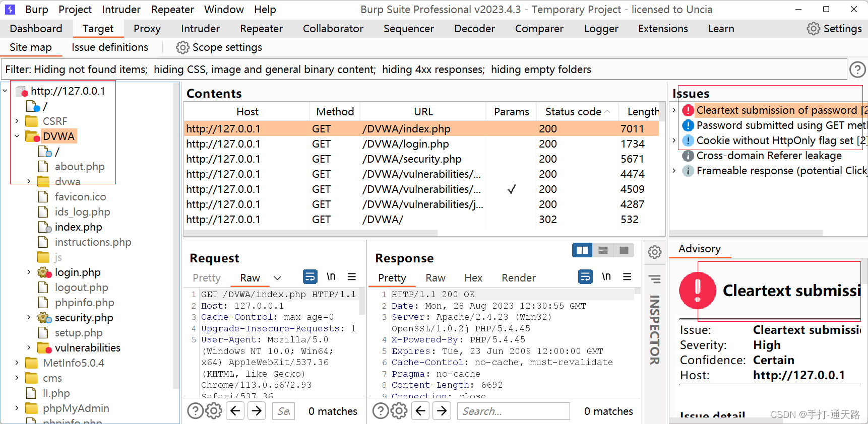Open Request Raw view dropdown arrow
The height and width of the screenshot is (424, 868).
tap(277, 278)
